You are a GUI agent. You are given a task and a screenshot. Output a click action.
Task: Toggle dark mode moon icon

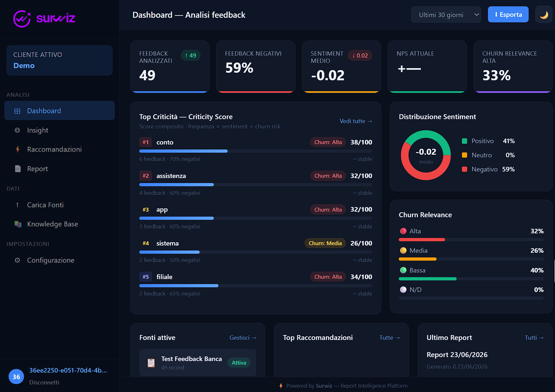[x=544, y=15]
